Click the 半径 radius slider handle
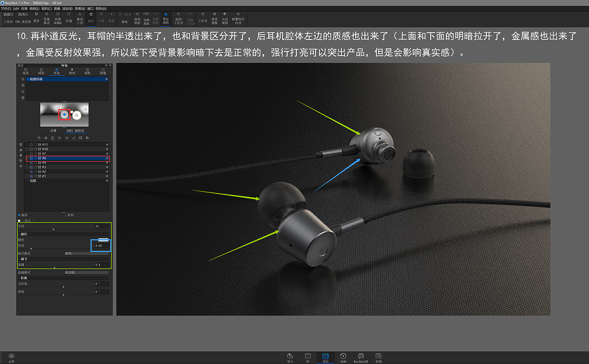589x364 pixels. click(54, 229)
